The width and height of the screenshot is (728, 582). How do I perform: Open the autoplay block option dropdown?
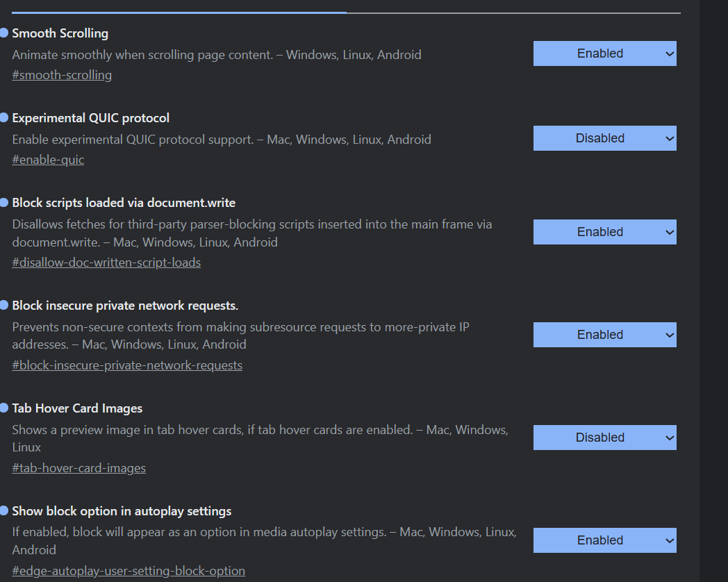click(x=604, y=540)
